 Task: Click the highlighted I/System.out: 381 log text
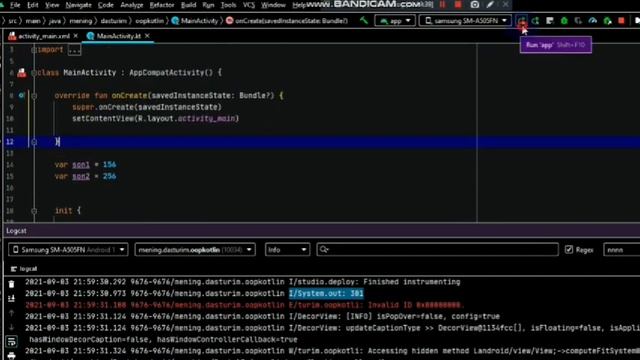[x=326, y=293]
